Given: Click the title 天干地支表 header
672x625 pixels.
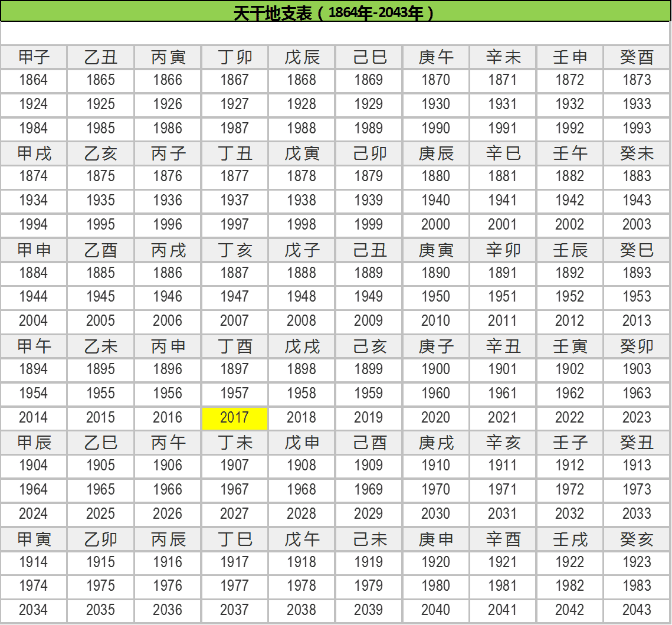Looking at the screenshot, I should 335,12.
